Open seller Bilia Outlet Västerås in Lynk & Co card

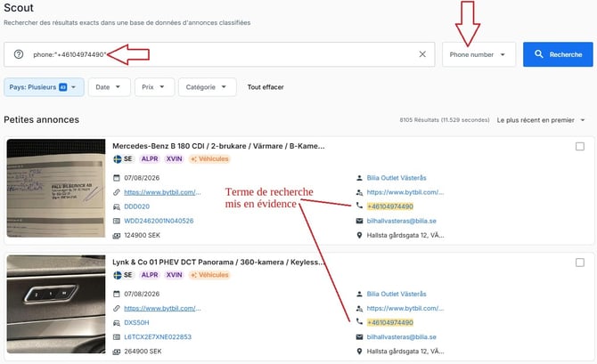tap(397, 294)
